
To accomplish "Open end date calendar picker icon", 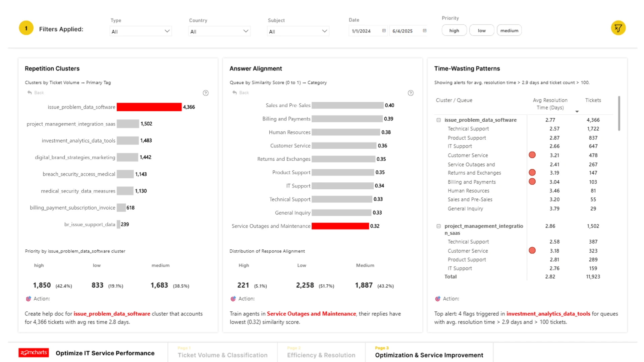I will [x=425, y=31].
